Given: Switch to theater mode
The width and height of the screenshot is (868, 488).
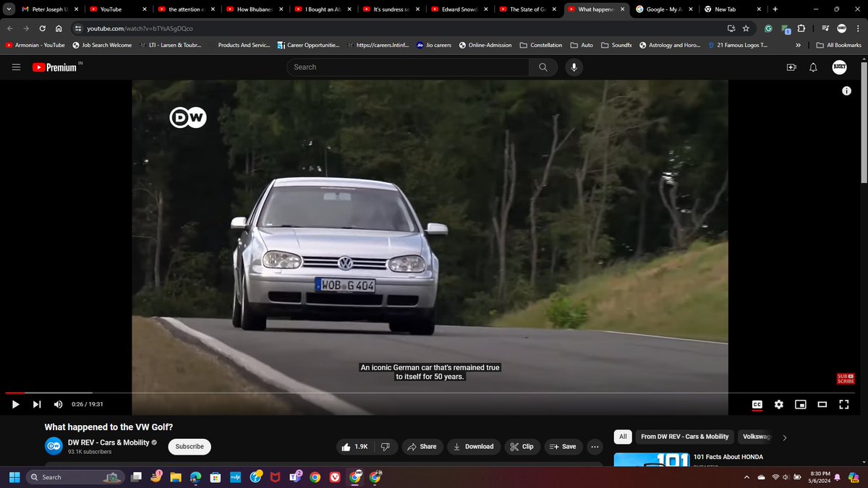Looking at the screenshot, I should pyautogui.click(x=822, y=404).
